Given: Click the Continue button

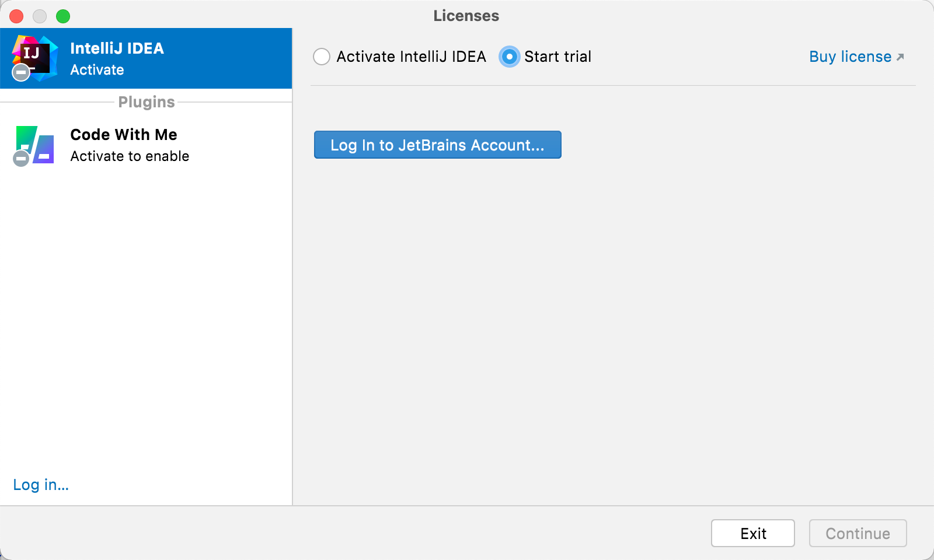Looking at the screenshot, I should (x=858, y=533).
